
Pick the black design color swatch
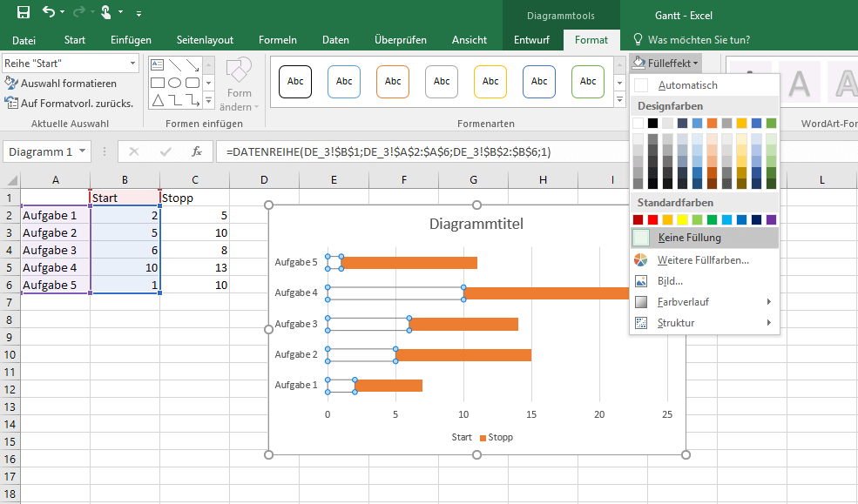point(652,123)
